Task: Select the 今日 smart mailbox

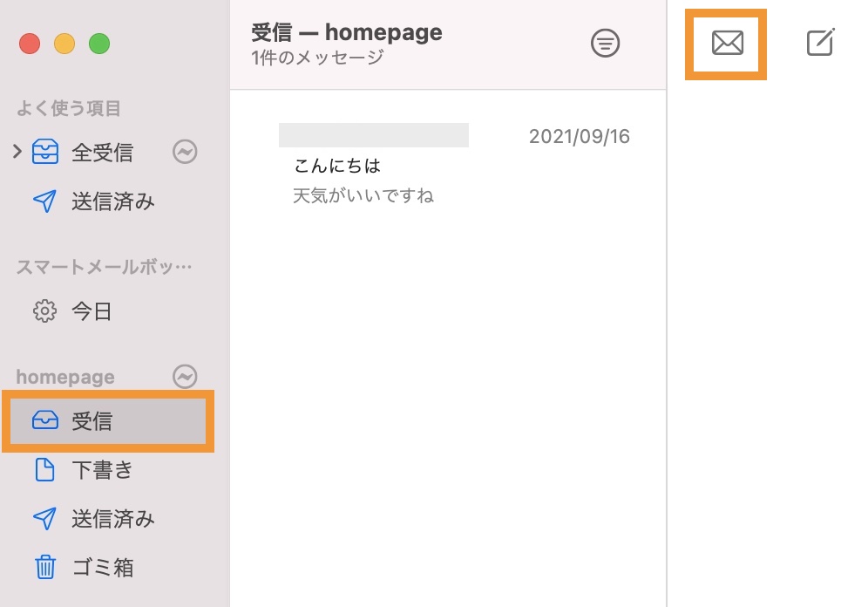Action: coord(92,310)
